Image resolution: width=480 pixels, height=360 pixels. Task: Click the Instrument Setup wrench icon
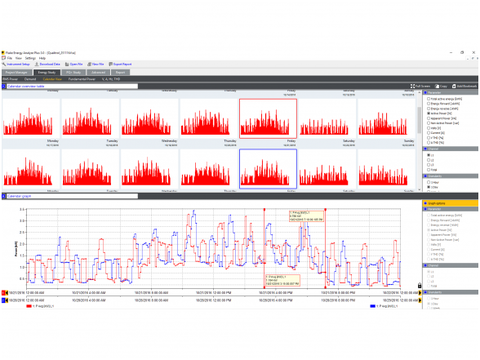[4, 64]
